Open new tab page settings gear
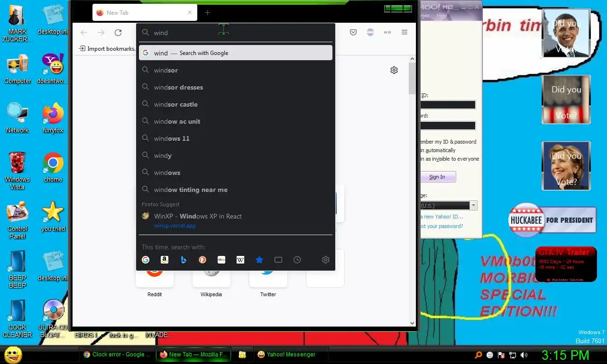This screenshot has width=607, height=364. [x=394, y=70]
